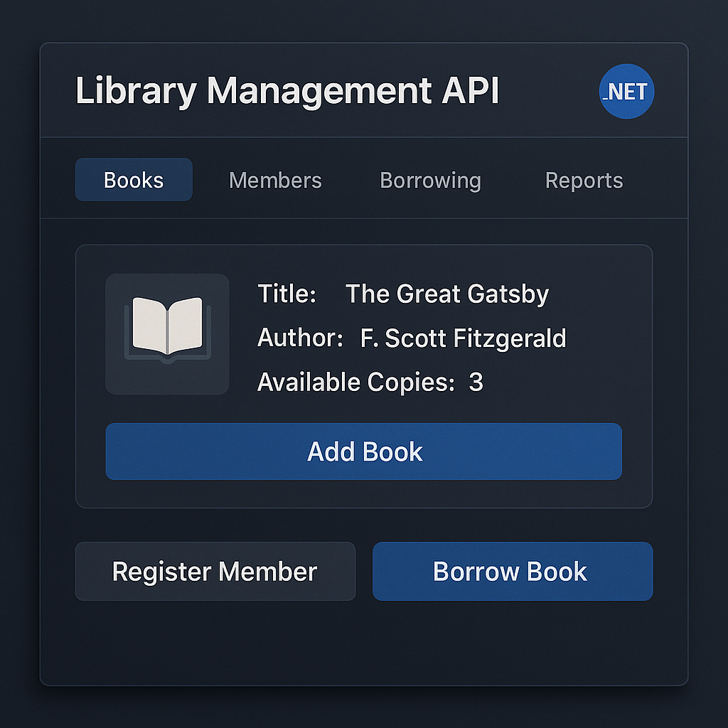Open the Members tab
The image size is (728, 728).
coord(274,180)
